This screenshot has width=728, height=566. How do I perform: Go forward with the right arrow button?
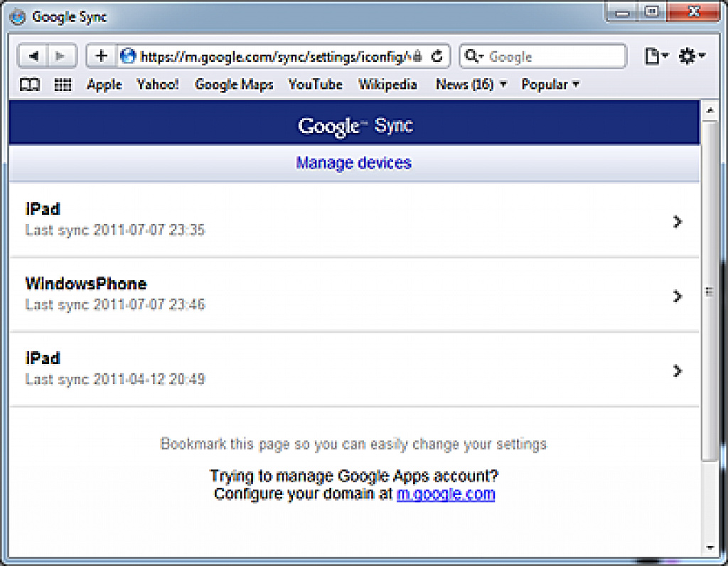(62, 56)
